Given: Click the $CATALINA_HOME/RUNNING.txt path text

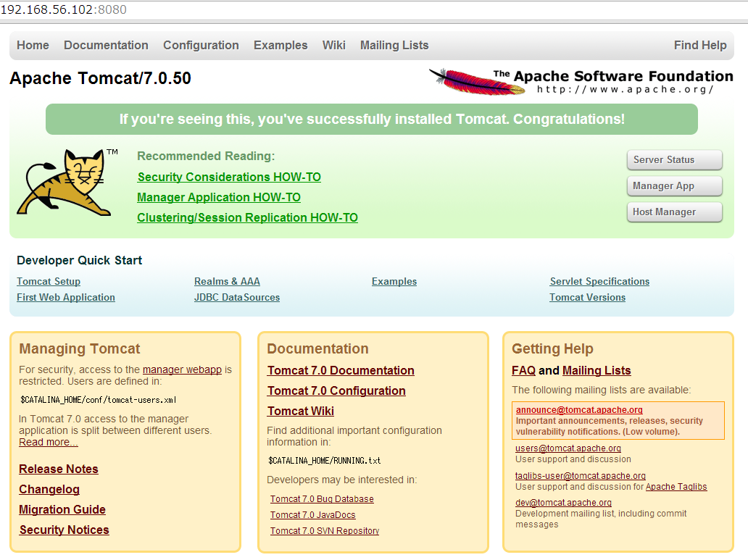Looking at the screenshot, I should [325, 461].
